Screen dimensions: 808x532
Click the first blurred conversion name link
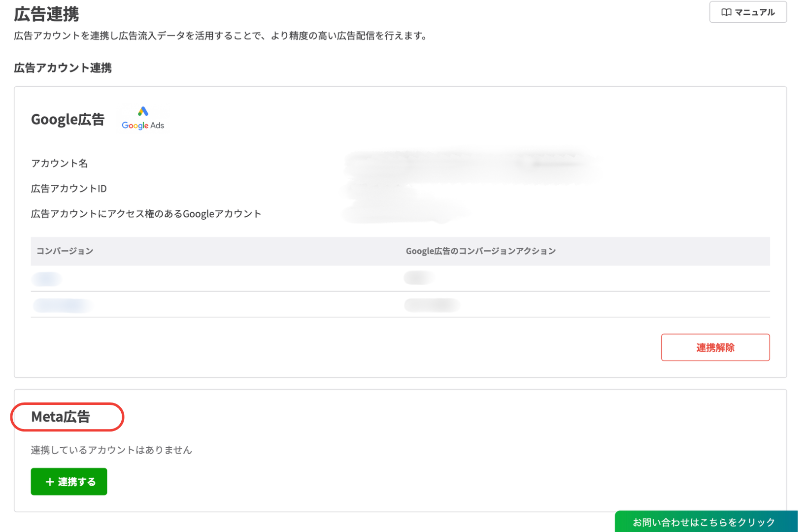pyautogui.click(x=46, y=279)
